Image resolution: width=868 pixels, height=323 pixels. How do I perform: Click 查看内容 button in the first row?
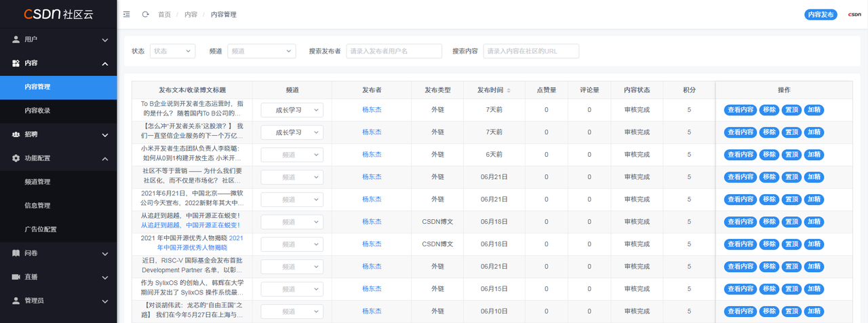[740, 109]
